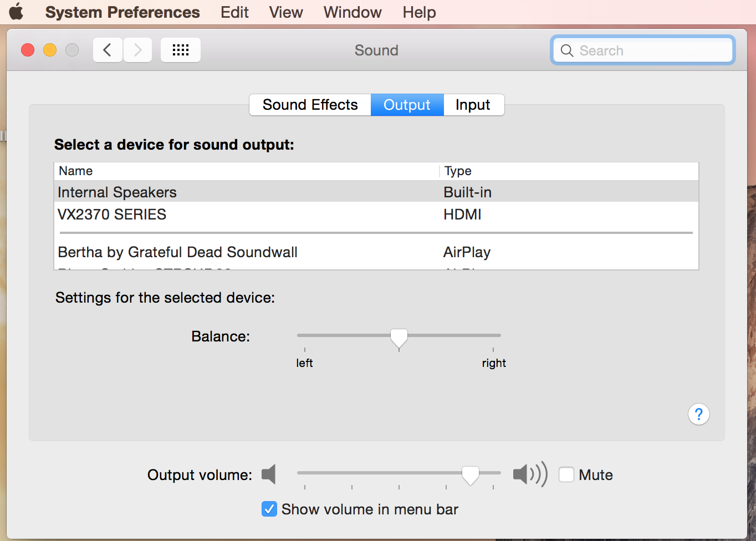The image size is (756, 541).
Task: Click the back navigation arrow
Action: 108,50
